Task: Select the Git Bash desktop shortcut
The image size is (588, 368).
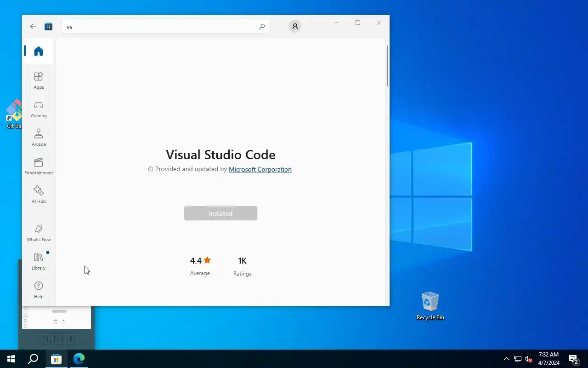Action: (14, 115)
